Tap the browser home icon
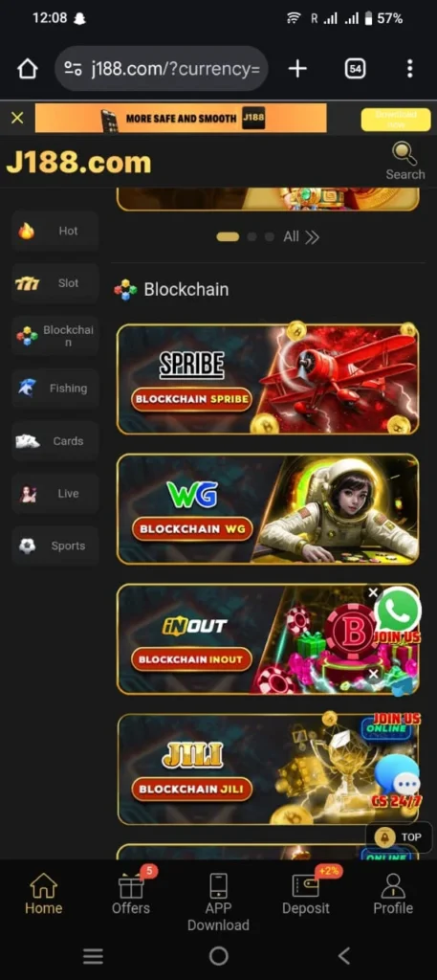The image size is (437, 980). tap(28, 69)
